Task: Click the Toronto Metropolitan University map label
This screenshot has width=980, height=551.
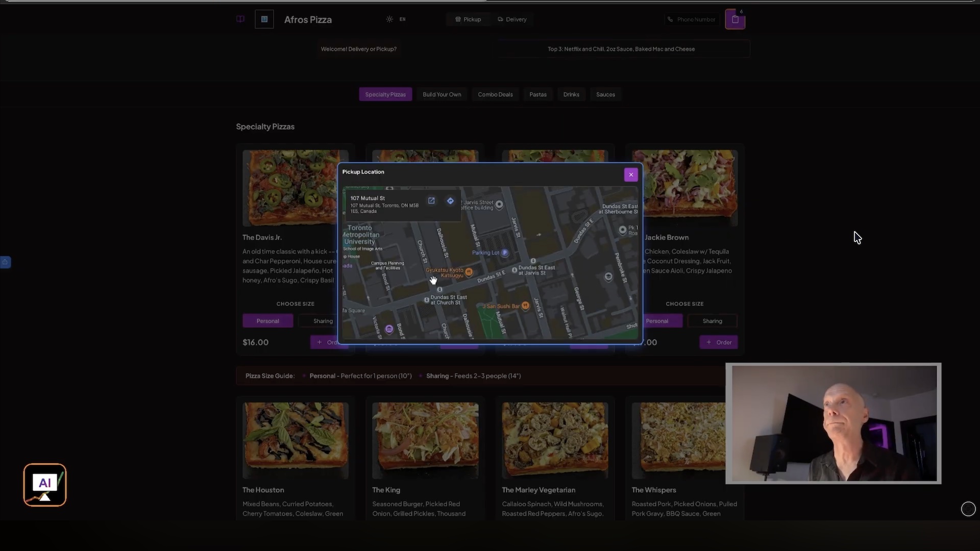Action: [360, 235]
